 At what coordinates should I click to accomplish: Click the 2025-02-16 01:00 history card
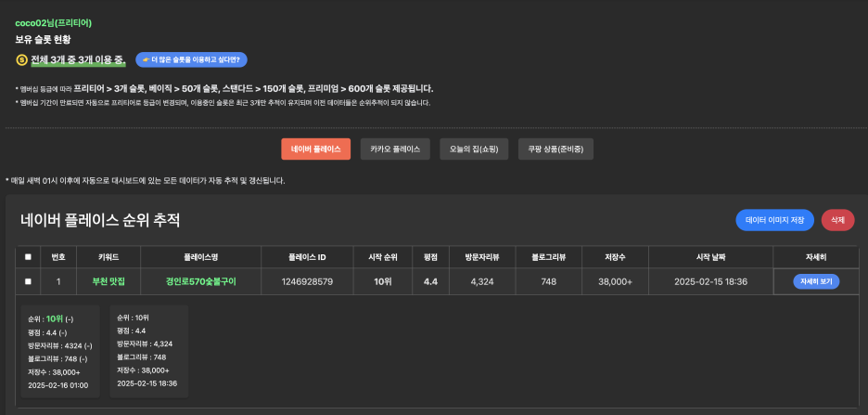click(60, 351)
